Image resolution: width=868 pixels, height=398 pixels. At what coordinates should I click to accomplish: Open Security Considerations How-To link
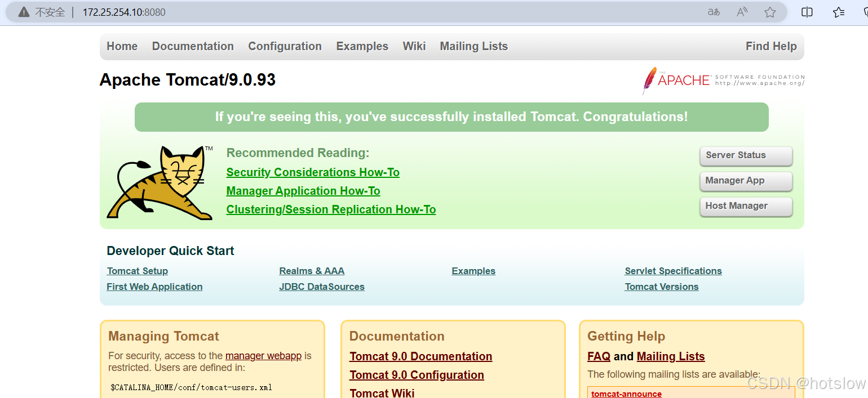click(x=313, y=172)
